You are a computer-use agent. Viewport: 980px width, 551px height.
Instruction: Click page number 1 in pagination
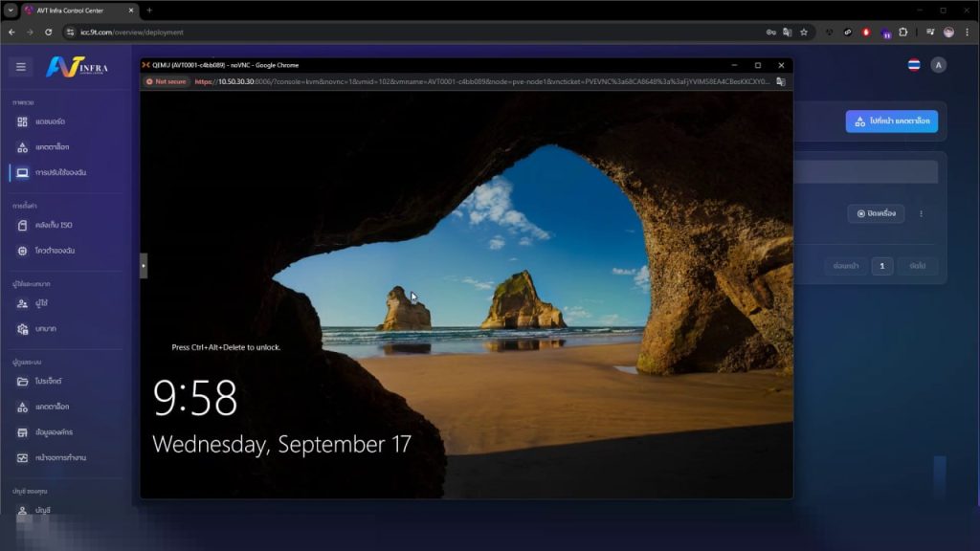point(880,266)
